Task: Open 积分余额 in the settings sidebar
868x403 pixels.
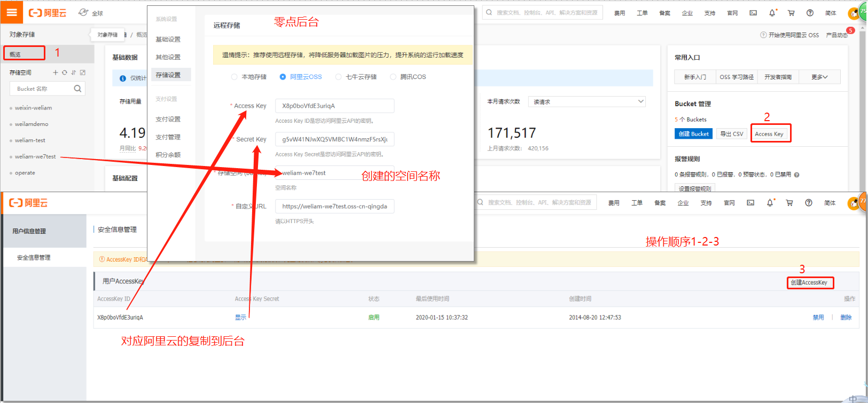Action: pyautogui.click(x=168, y=155)
